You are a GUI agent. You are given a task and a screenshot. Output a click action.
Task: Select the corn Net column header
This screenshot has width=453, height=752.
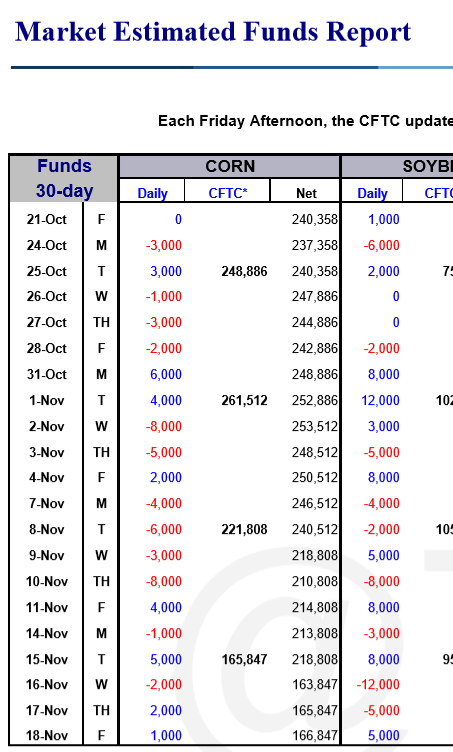click(306, 193)
